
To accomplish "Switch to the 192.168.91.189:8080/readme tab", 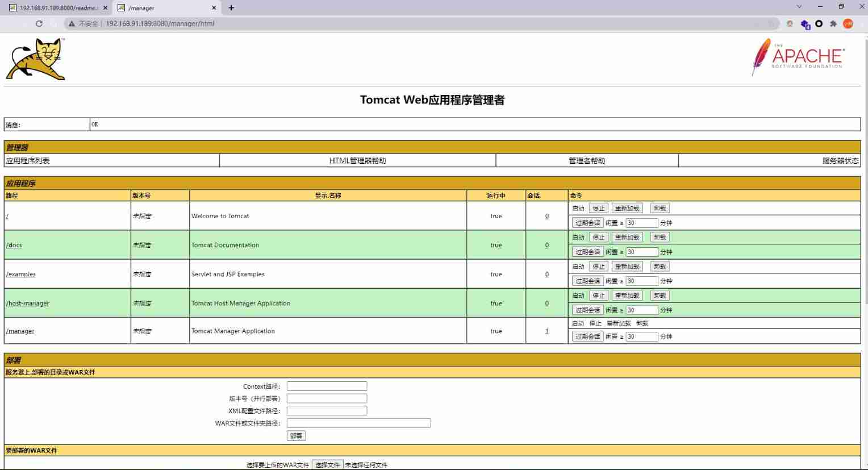I will pyautogui.click(x=57, y=8).
